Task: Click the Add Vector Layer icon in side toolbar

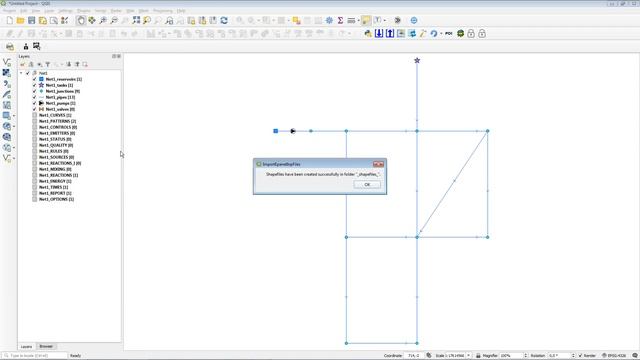Action: click(x=7, y=62)
